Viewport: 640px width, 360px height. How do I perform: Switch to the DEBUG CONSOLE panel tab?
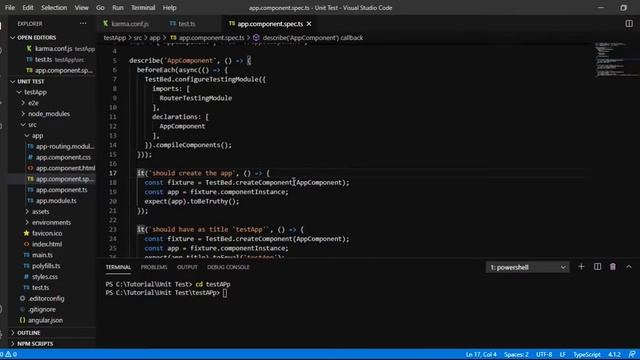coord(228,267)
